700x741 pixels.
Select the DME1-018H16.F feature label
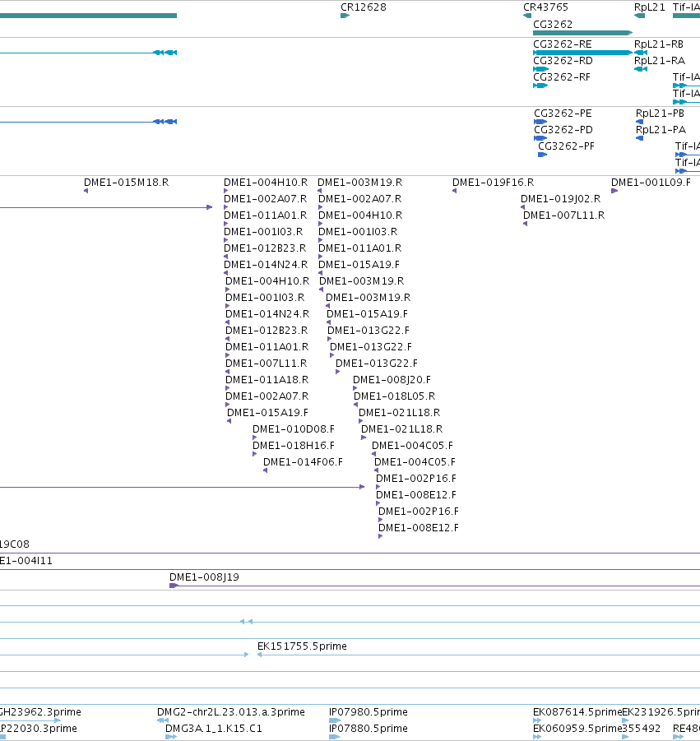coord(294,446)
